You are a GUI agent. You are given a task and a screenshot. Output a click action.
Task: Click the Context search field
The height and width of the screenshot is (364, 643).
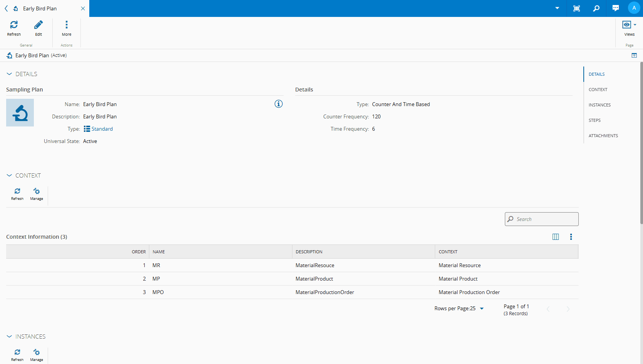coord(545,219)
